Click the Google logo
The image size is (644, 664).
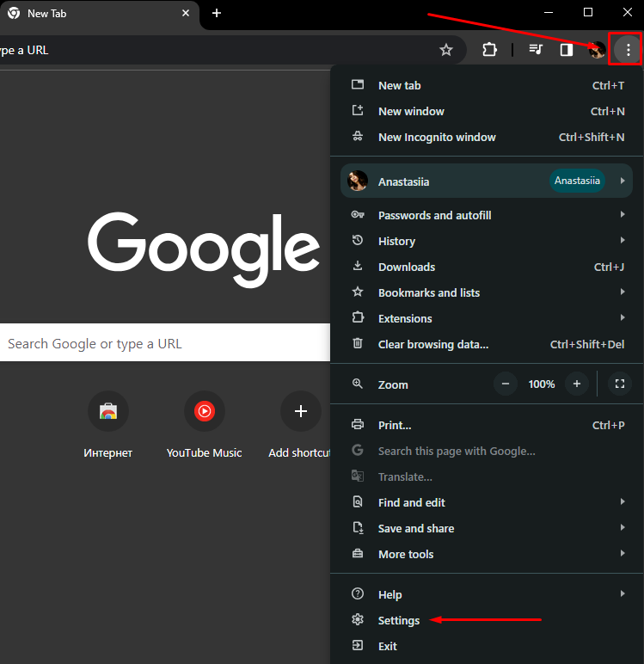203,249
